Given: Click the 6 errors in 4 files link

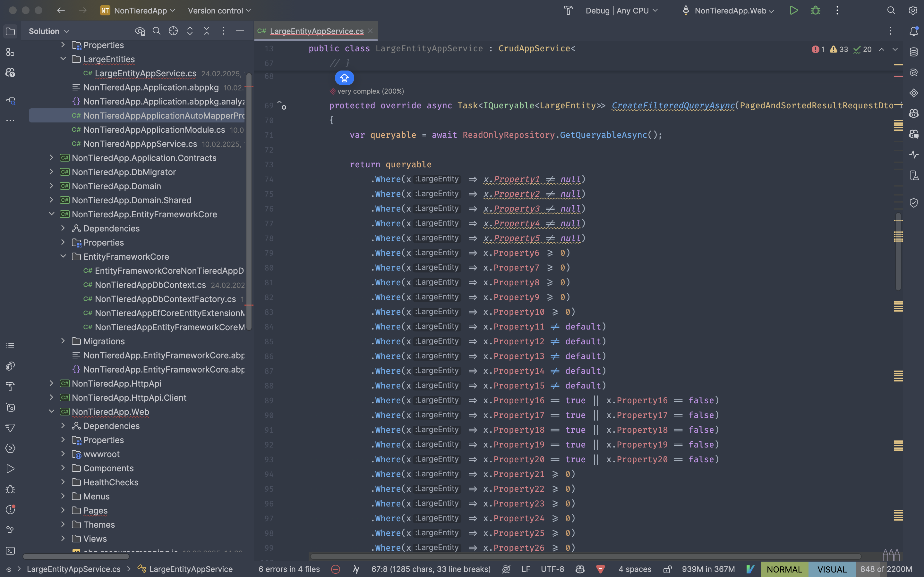Looking at the screenshot, I should click(289, 569).
